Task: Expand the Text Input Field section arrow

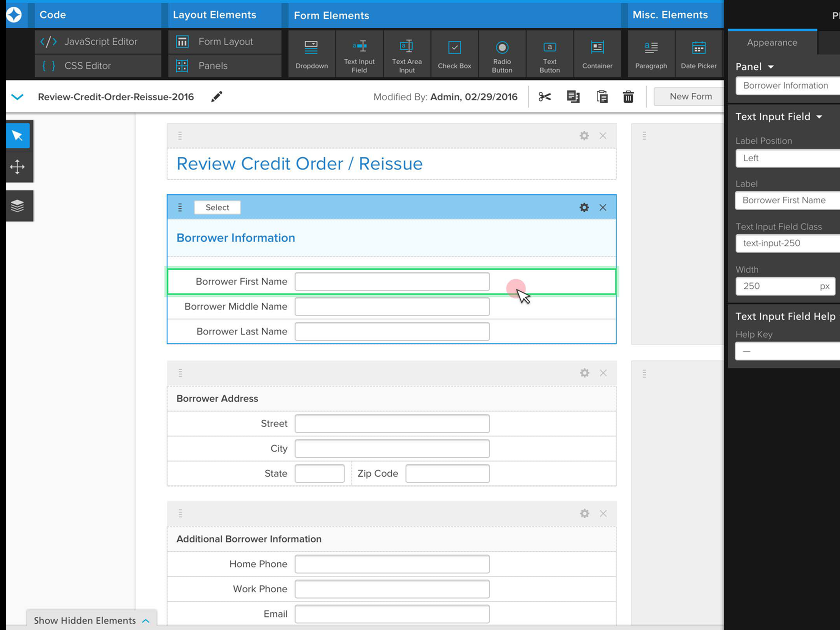Action: [819, 117]
